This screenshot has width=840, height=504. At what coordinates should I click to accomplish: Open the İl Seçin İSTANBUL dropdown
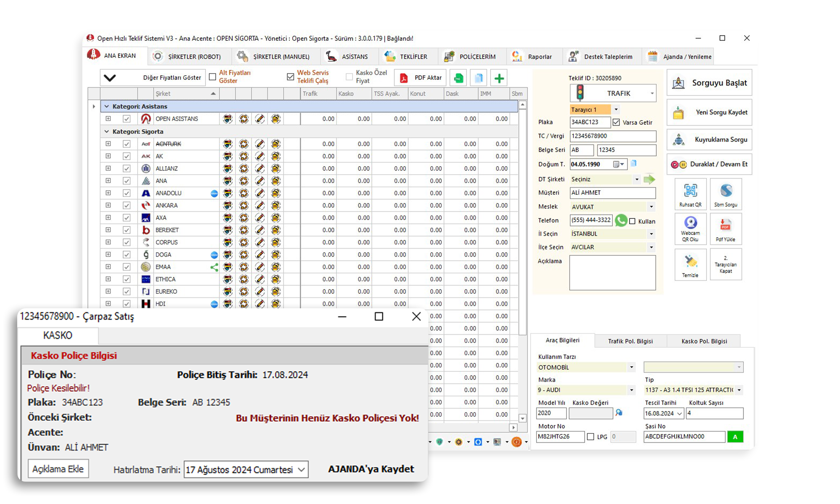pos(651,234)
